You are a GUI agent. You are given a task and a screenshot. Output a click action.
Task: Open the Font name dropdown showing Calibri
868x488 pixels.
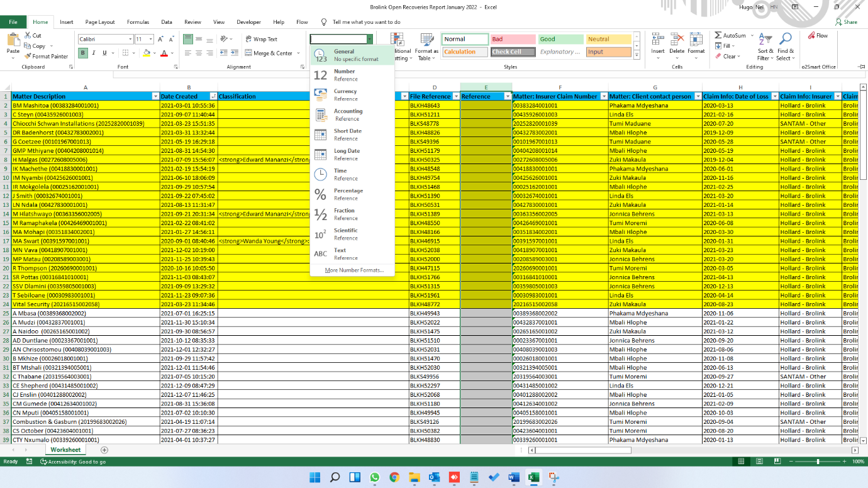click(130, 39)
